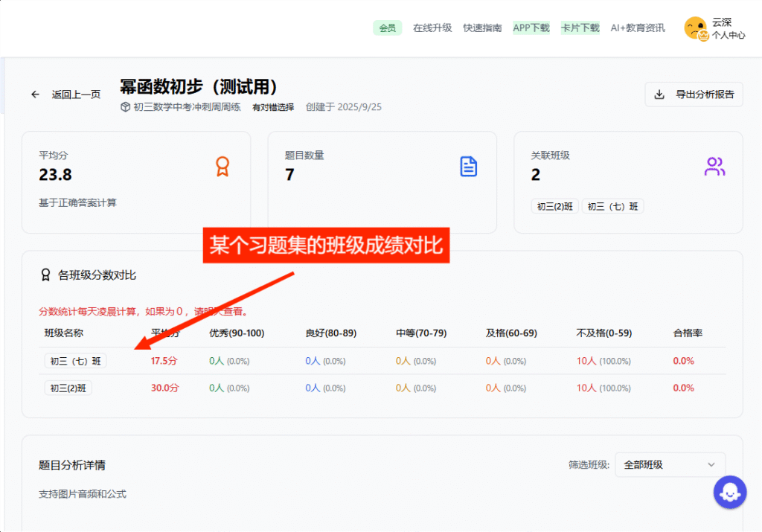
Task: Click the cube icon beside the collection name
Action: pyautogui.click(x=125, y=107)
